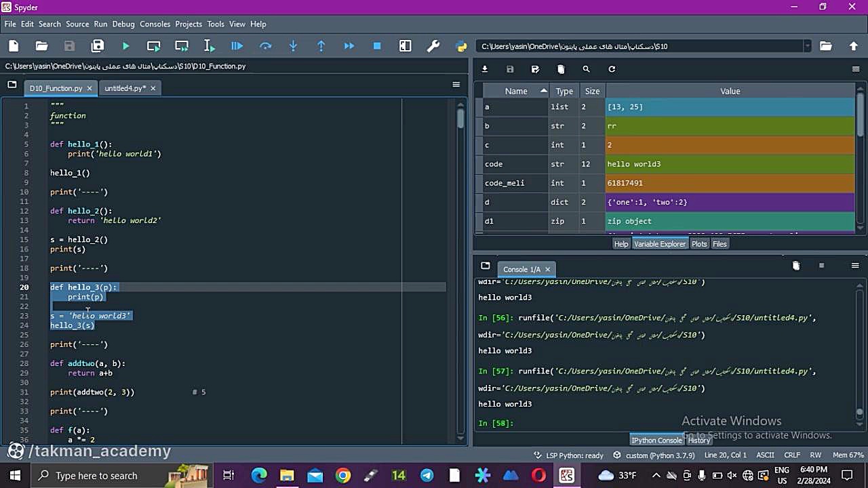Start debugging file toolbar icon
Screen dimensions: 868x488
237,46
